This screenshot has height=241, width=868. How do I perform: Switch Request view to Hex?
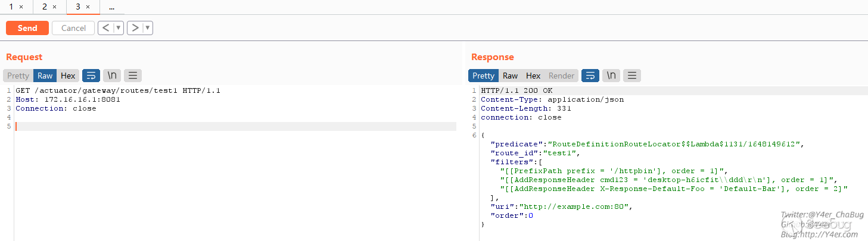tap(68, 76)
